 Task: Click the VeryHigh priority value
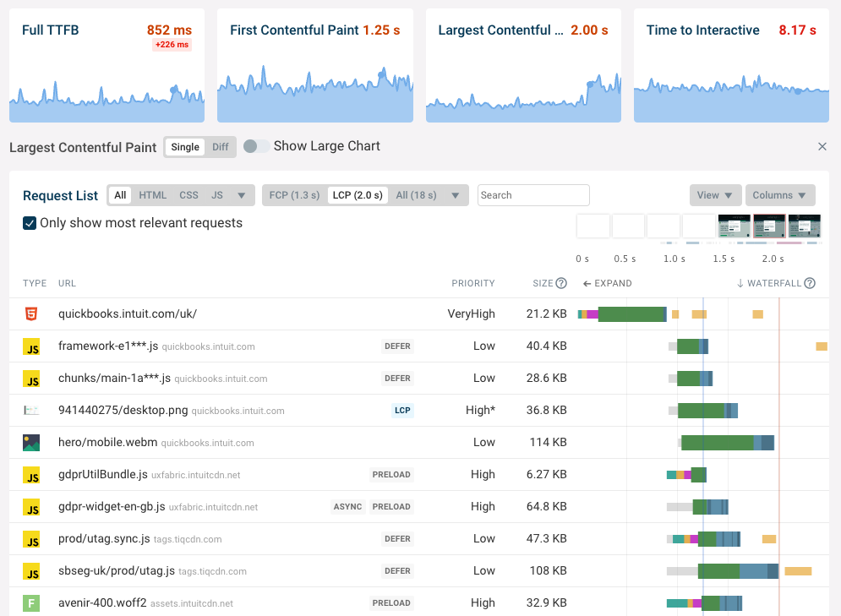(471, 313)
